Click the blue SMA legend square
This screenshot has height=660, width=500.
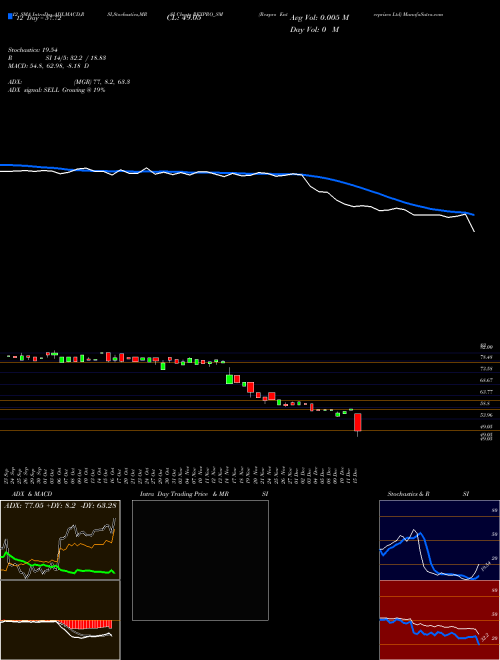[x=11, y=17]
